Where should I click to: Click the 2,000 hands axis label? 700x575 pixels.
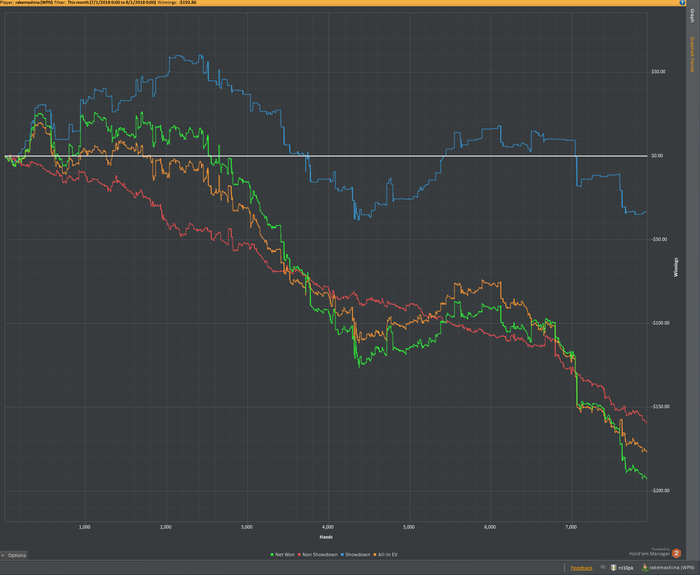tap(166, 527)
